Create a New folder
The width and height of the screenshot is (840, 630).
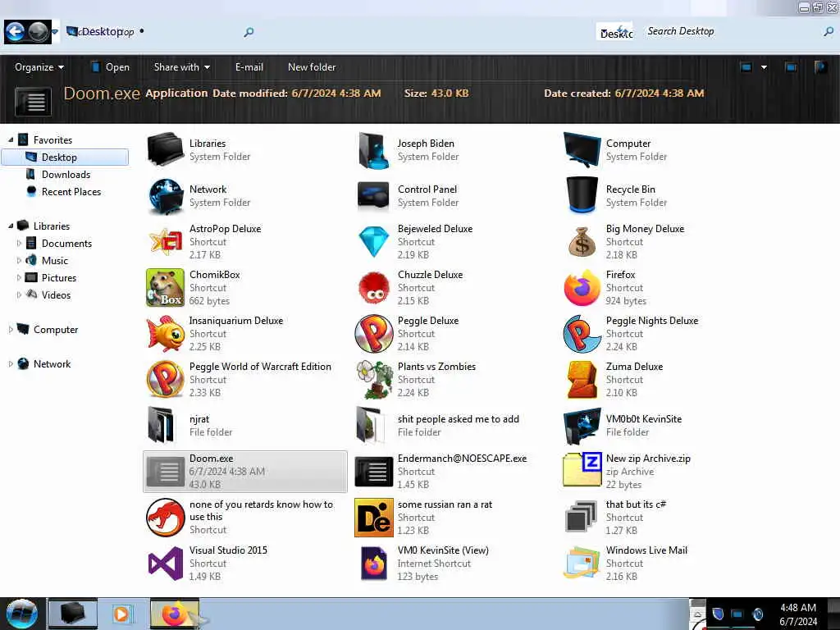[312, 67]
